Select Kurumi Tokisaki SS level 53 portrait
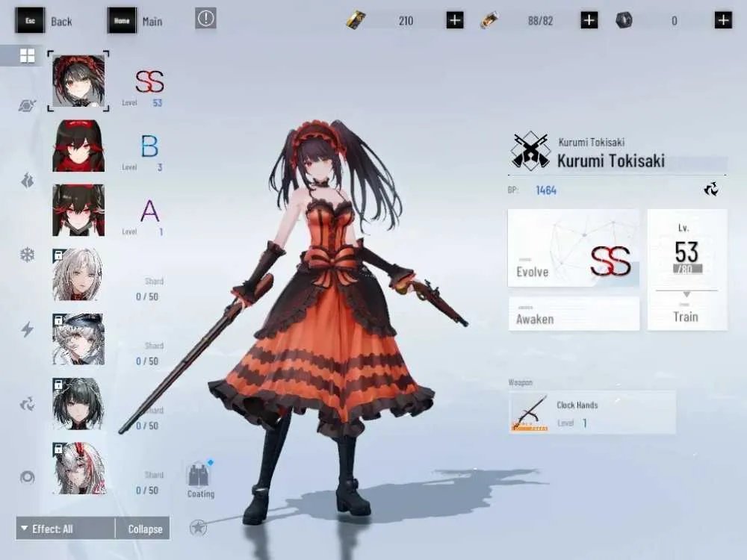This screenshot has height=560, width=747. click(78, 81)
